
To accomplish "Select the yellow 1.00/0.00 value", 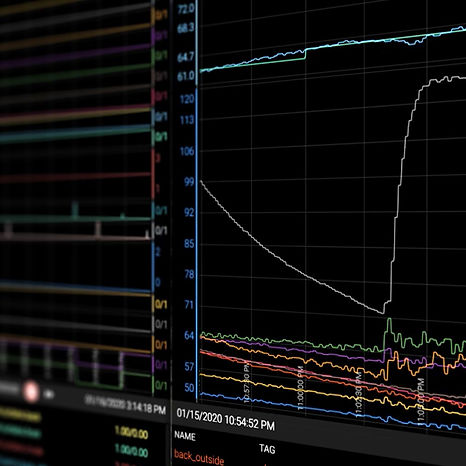I will [131, 433].
